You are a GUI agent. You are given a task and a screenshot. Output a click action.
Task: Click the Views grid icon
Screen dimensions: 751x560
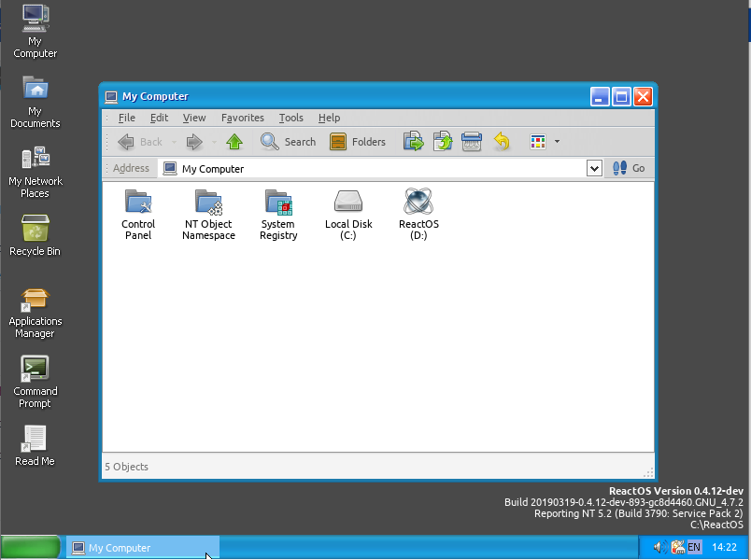tap(538, 142)
